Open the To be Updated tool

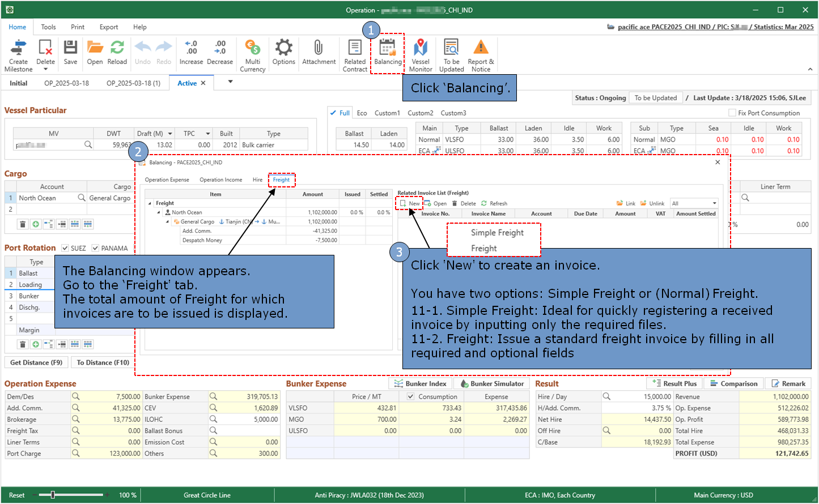451,55
